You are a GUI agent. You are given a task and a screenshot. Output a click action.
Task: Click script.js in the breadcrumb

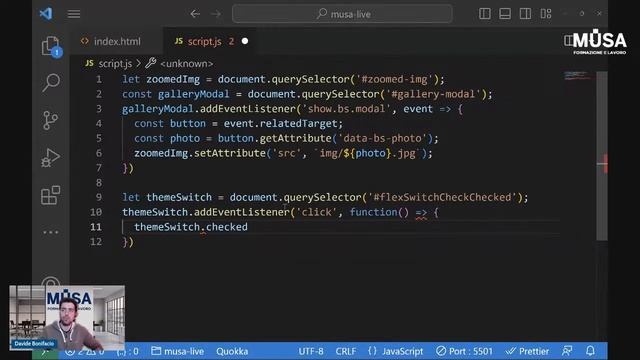[x=115, y=64]
